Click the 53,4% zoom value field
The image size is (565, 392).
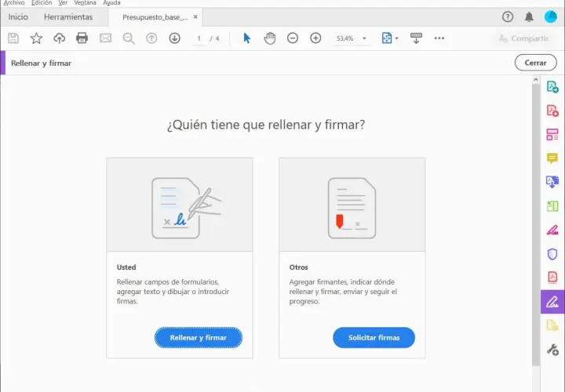tap(344, 38)
